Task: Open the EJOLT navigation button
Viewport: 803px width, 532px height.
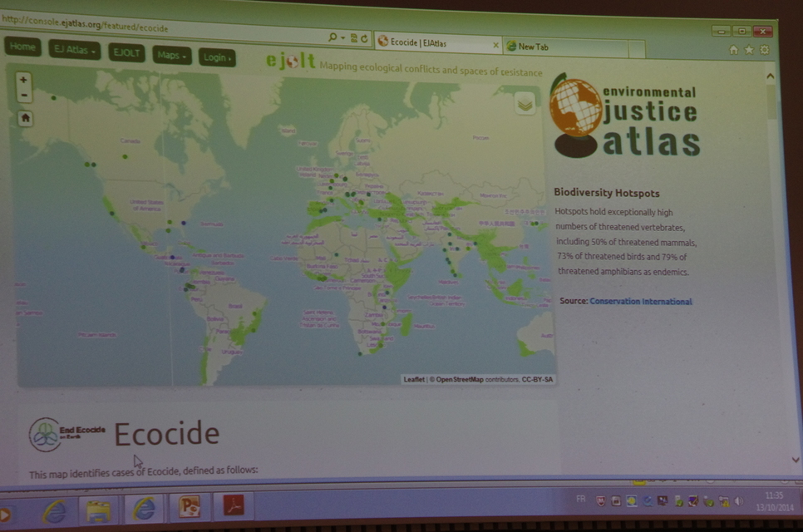Action: click(126, 52)
